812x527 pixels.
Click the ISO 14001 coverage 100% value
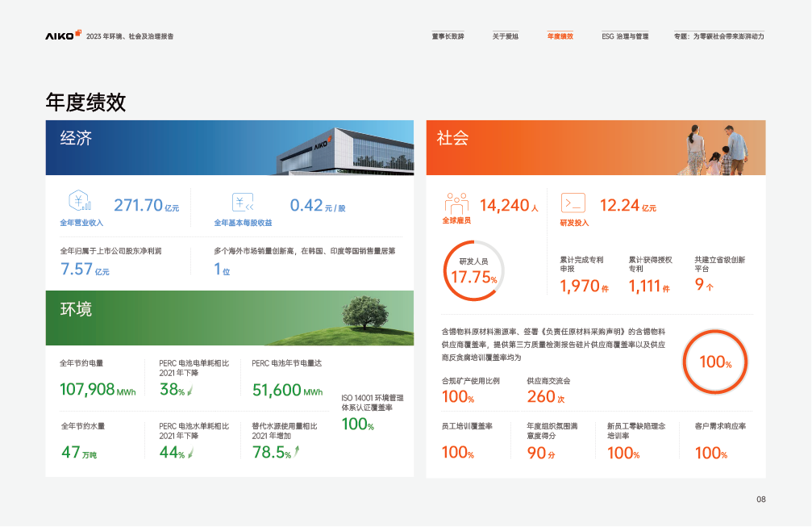coord(357,425)
